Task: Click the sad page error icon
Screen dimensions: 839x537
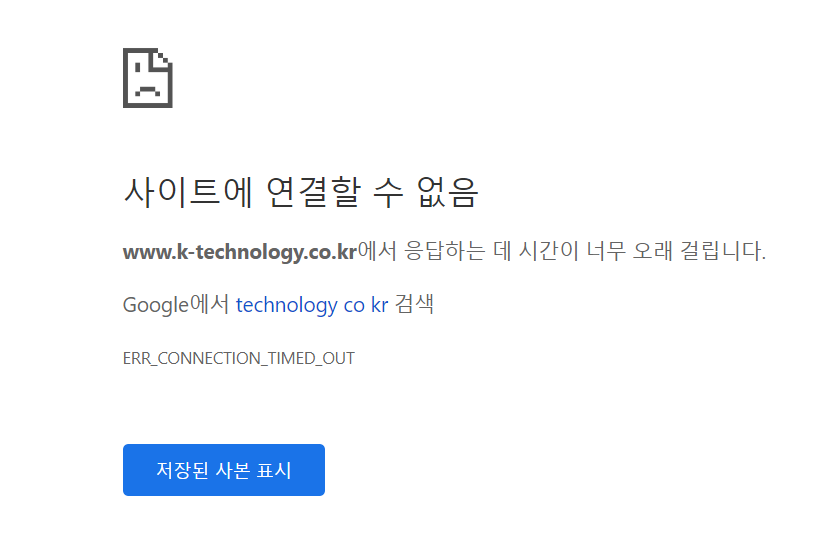Action: [x=148, y=78]
